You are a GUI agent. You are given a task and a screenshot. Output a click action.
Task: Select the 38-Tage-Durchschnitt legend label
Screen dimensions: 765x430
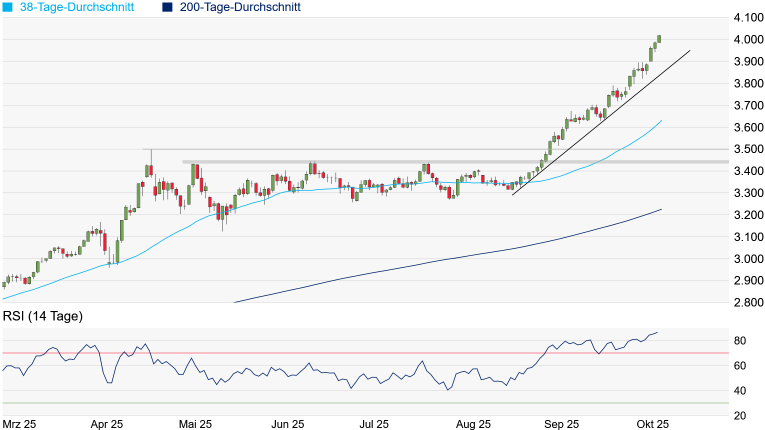[x=81, y=7]
